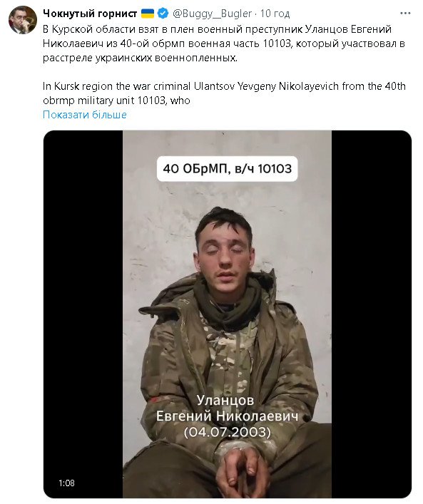Open the three-dot more options menu
Screen dimensions: 423x504
[405, 14]
